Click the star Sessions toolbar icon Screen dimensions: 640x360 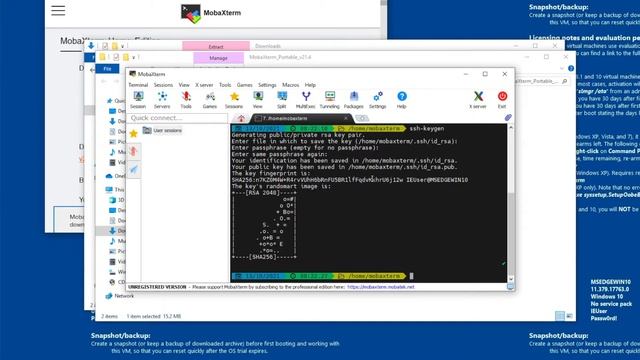[x=234, y=100]
